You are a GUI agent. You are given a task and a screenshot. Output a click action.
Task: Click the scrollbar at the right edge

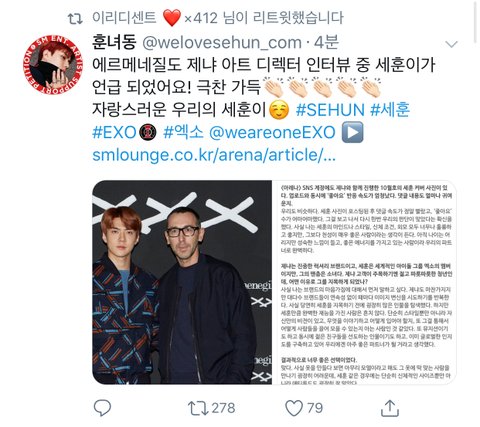(475, 22)
